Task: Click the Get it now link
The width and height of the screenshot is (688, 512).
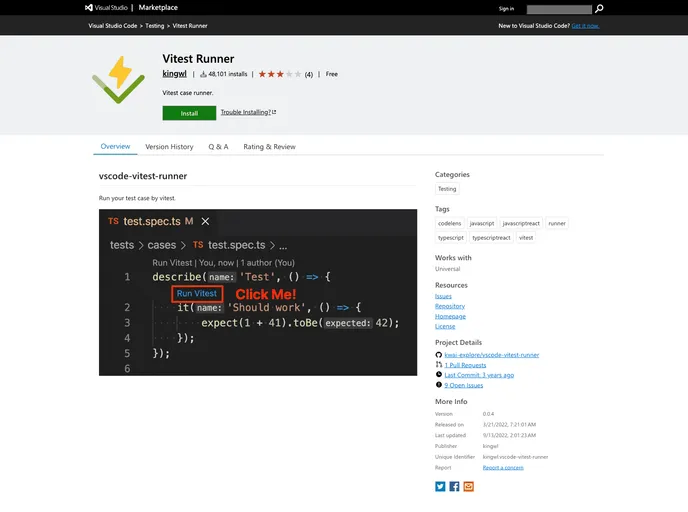Action: tap(585, 26)
